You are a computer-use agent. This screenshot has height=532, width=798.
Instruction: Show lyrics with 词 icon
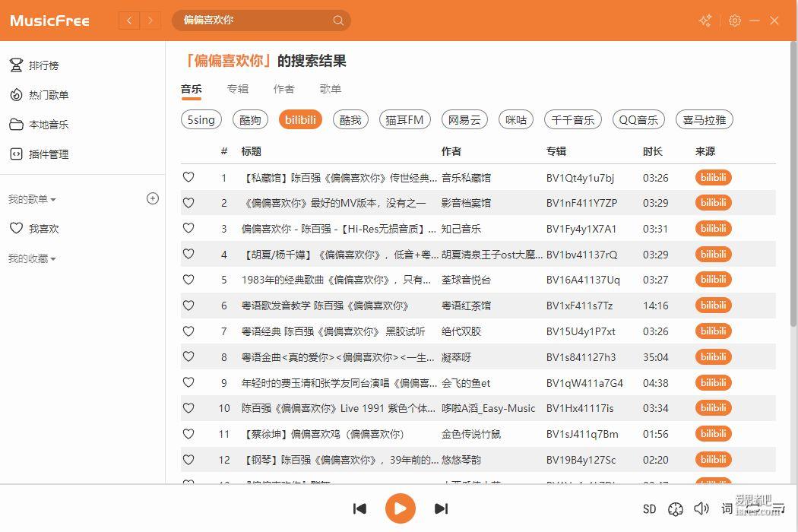pos(727,508)
